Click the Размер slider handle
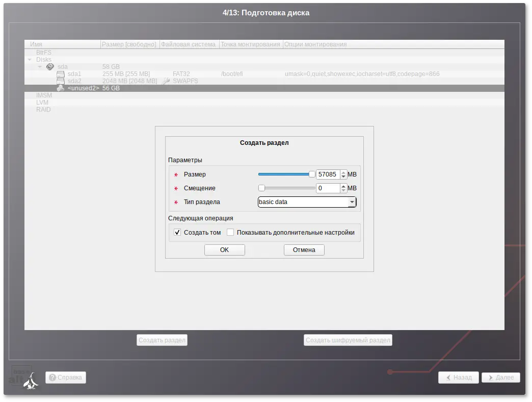 [312, 174]
